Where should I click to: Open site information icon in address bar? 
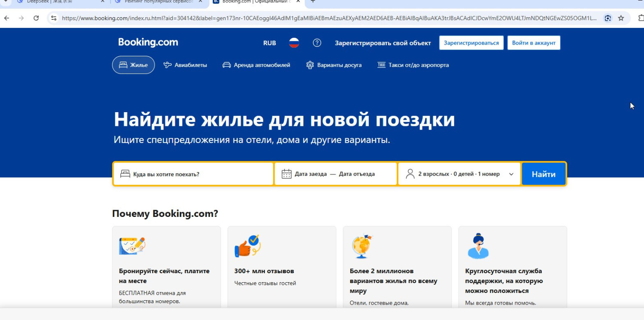pos(54,18)
